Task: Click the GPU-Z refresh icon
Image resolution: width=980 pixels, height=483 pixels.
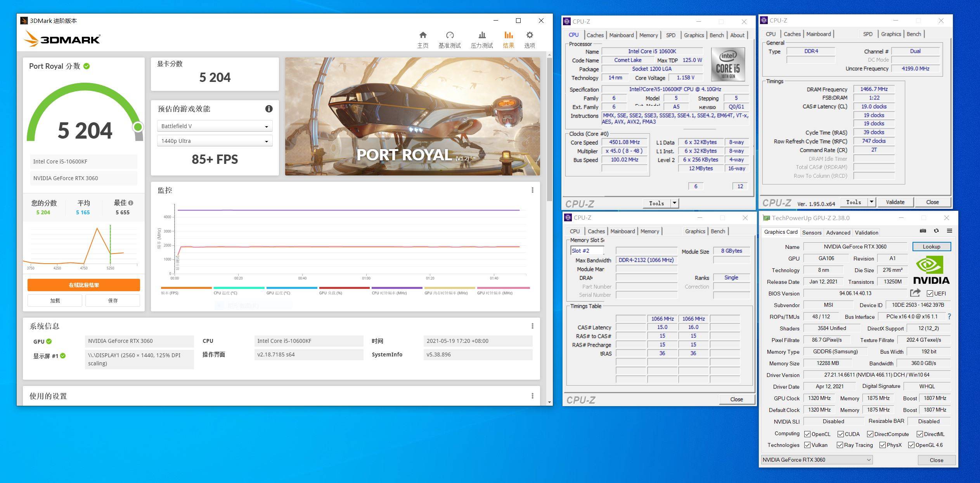Action: 936,231
